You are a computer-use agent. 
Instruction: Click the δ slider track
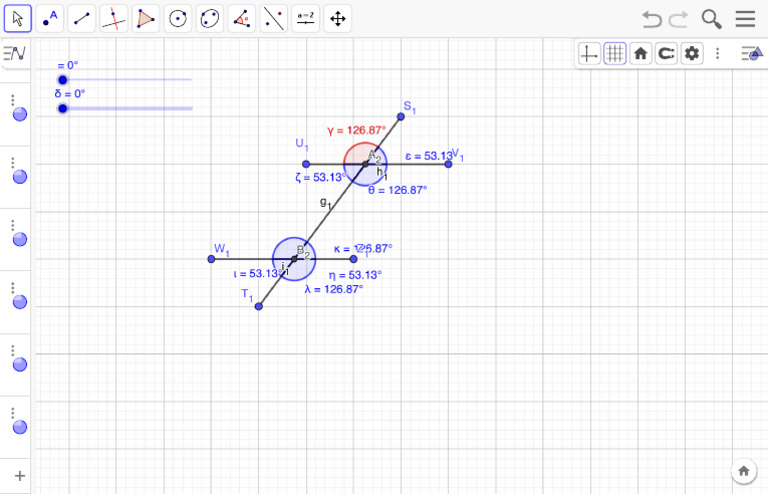point(125,108)
